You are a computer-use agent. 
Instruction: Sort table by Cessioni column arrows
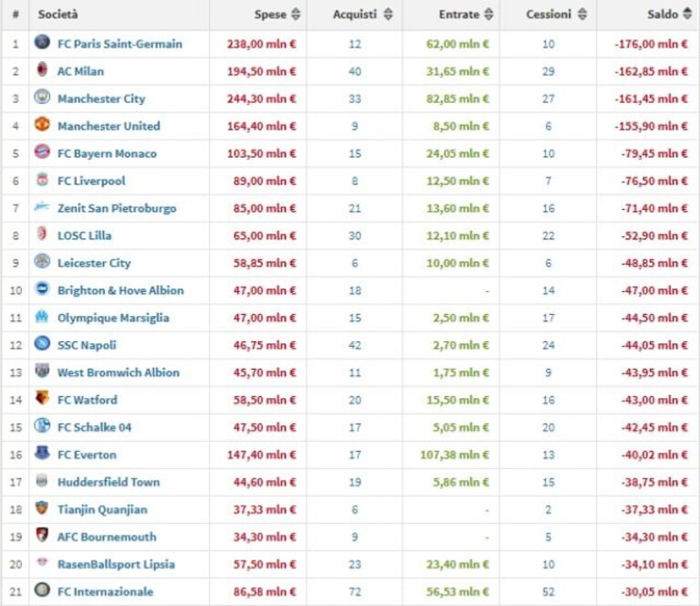click(582, 15)
